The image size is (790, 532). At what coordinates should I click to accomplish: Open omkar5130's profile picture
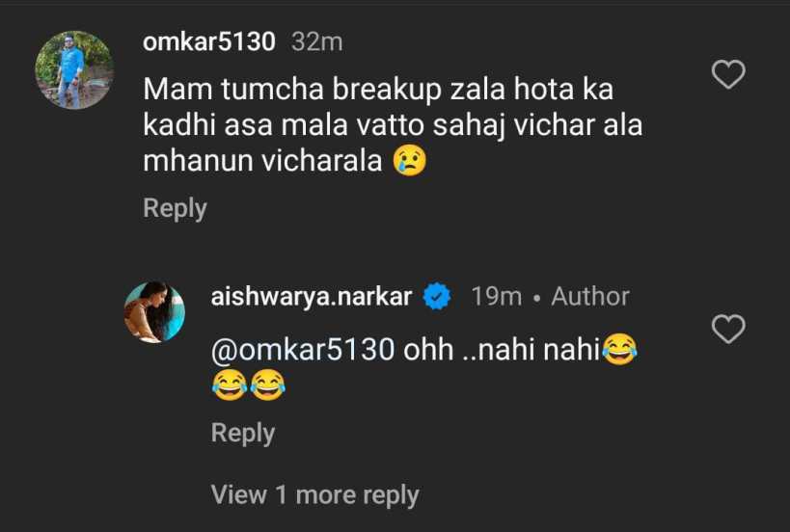tap(74, 69)
